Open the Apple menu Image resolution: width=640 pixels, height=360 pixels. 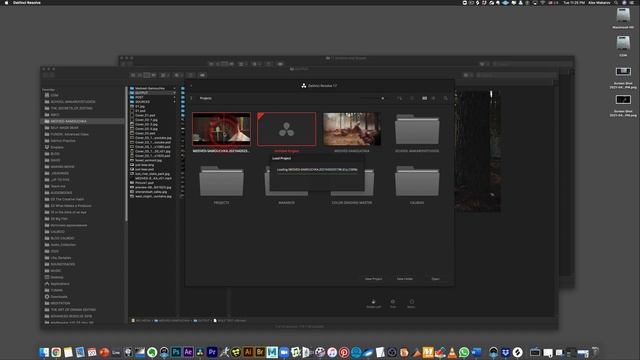(x=6, y=2)
